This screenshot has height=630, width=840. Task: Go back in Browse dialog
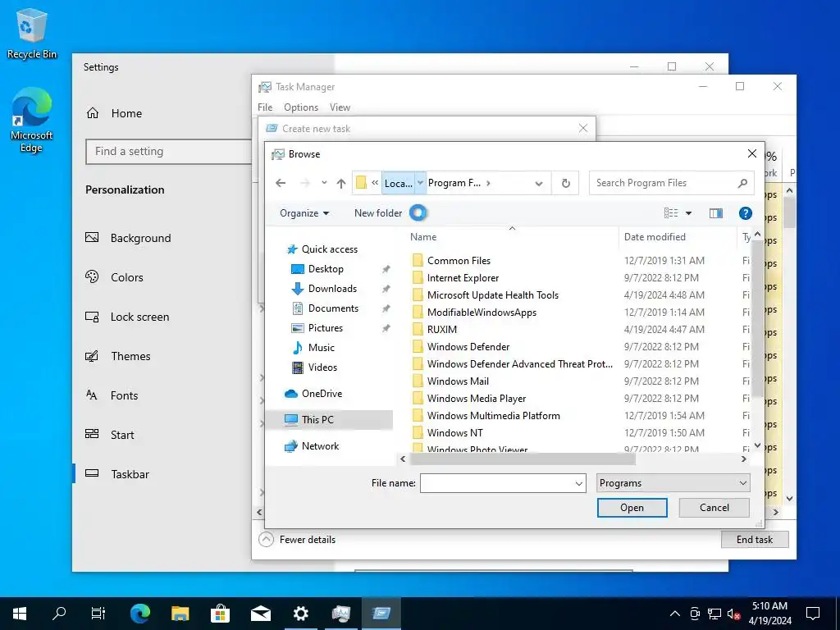281,183
